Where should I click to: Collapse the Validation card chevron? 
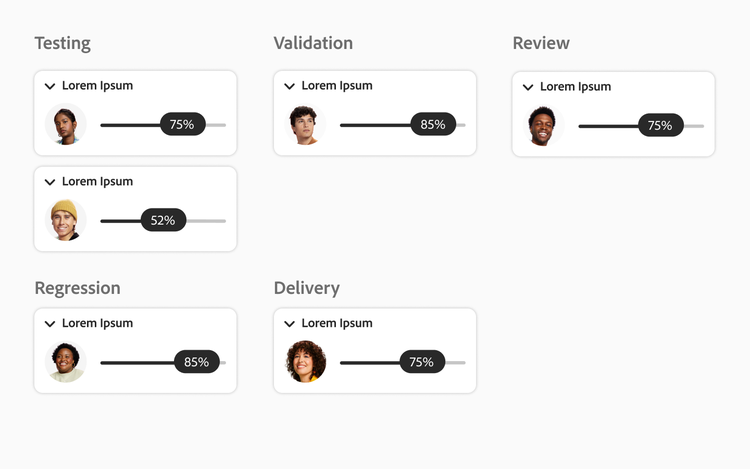pos(289,86)
